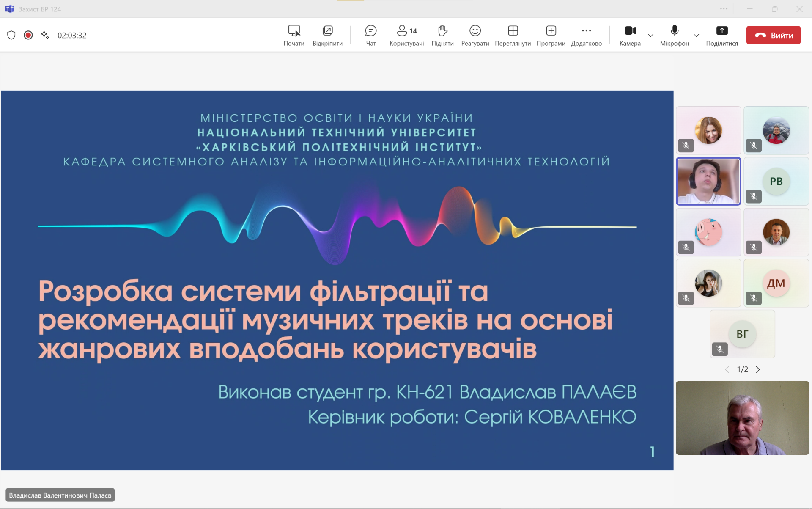Open the Реагувати reactions icon
Screen dimensions: 812x509
coord(475,35)
